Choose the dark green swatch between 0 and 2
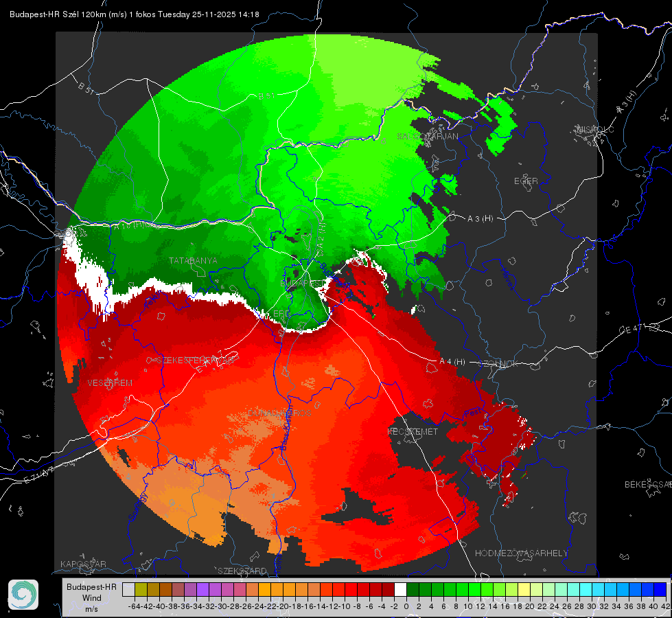 pos(413,590)
